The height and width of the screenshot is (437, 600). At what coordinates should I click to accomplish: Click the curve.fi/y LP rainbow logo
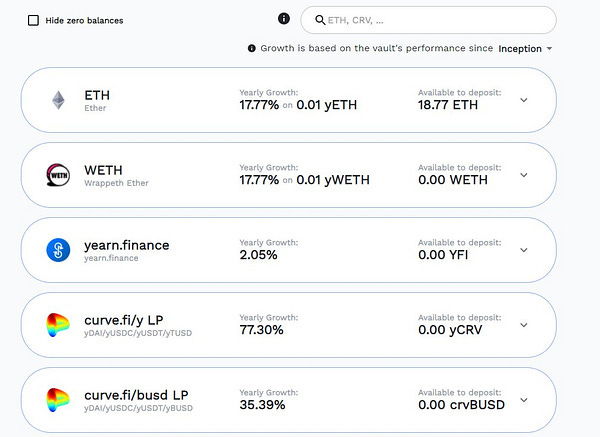click(x=58, y=325)
